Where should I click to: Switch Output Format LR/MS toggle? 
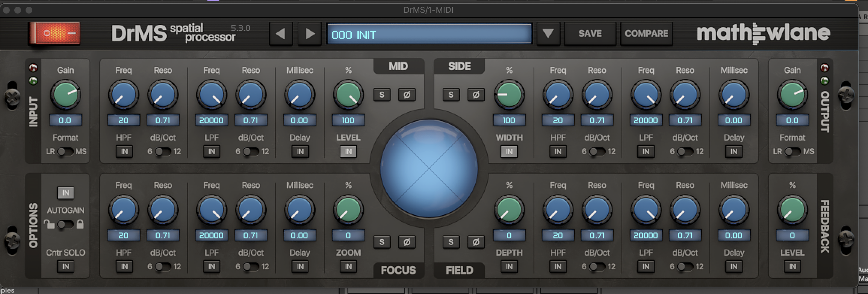tap(793, 152)
